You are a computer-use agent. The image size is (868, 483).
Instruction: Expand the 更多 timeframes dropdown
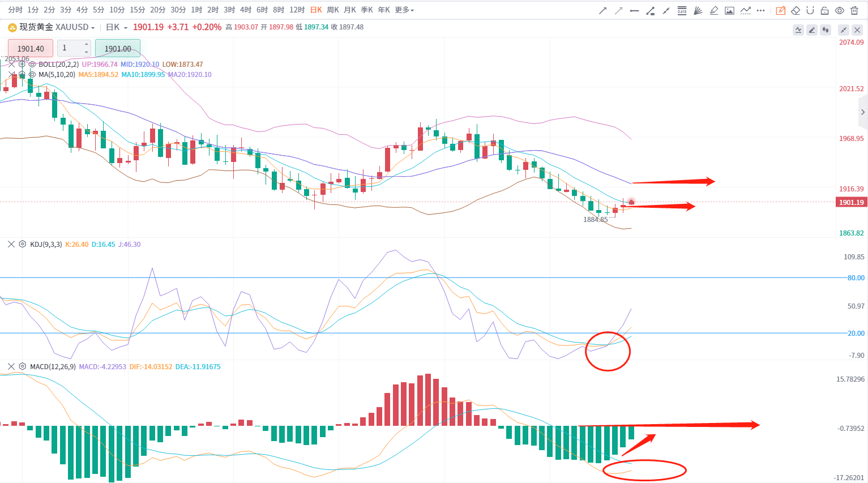point(404,10)
